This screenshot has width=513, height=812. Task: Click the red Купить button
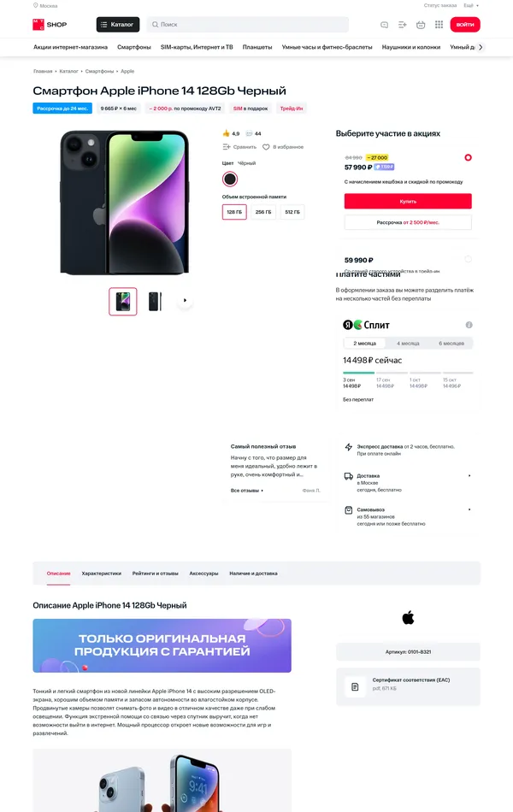click(x=408, y=201)
